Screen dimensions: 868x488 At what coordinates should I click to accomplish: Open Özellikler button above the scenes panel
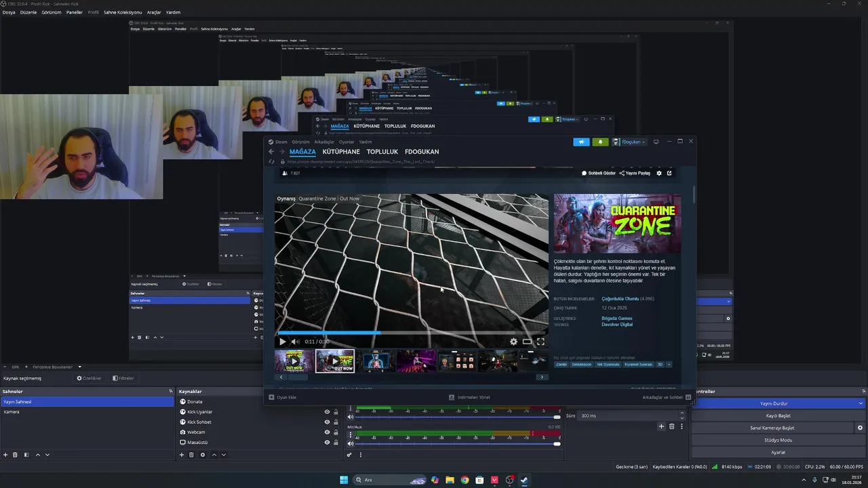tap(89, 378)
